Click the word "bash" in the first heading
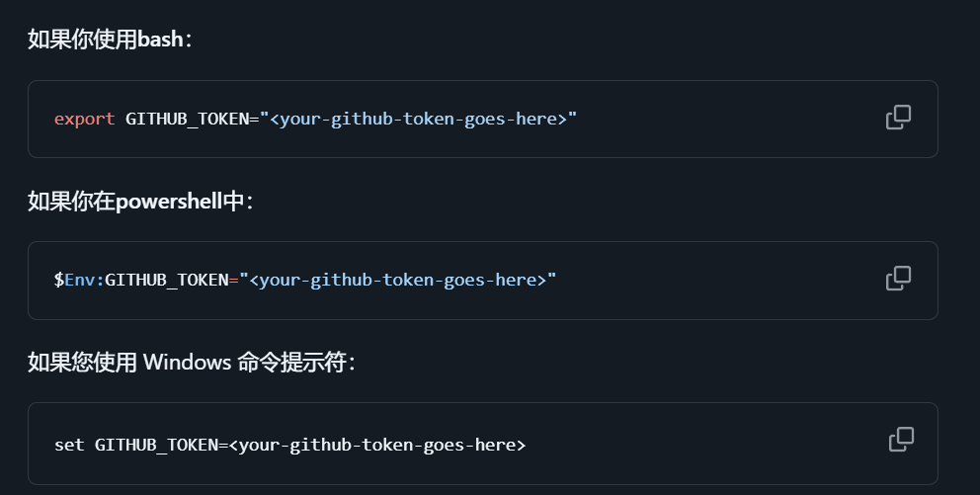The height and width of the screenshot is (495, 980). (x=161, y=40)
